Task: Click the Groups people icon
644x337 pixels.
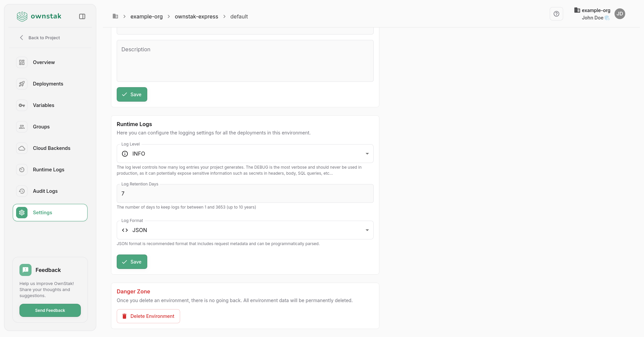Action: pos(22,127)
